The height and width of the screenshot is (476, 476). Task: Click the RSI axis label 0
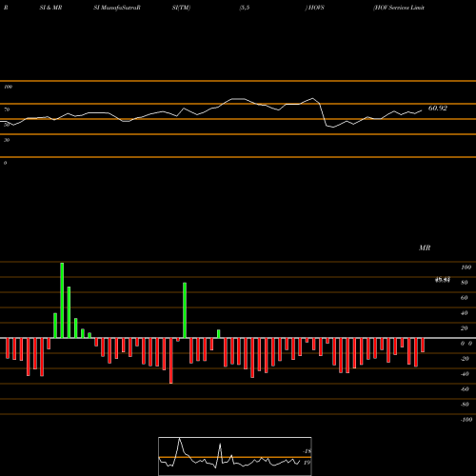click(5, 163)
